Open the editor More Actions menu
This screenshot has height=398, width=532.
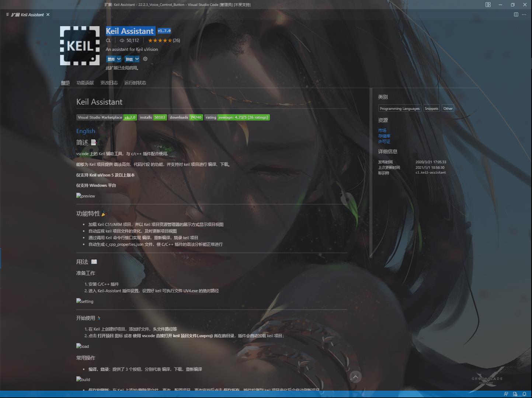point(524,14)
